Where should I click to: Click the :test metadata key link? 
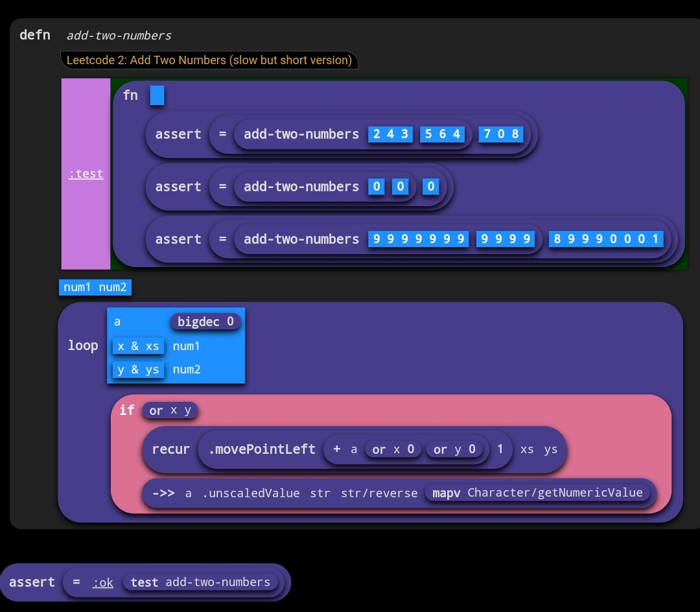pos(86,174)
